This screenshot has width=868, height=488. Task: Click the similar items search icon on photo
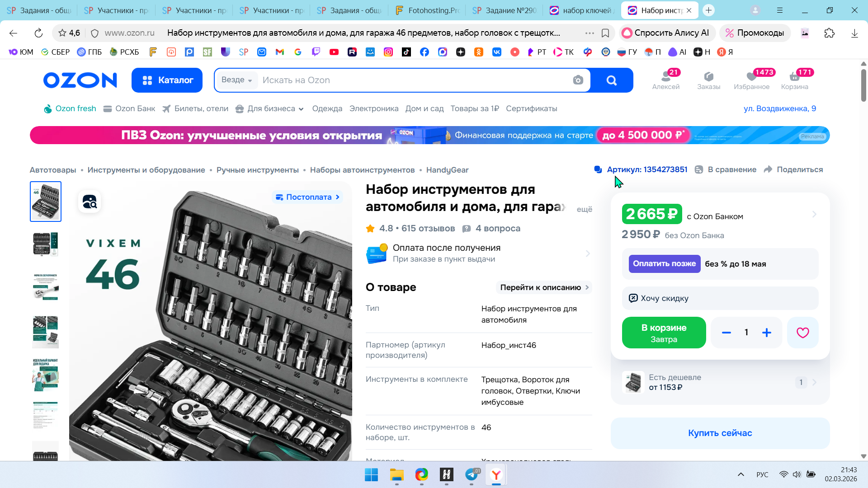pos(90,202)
